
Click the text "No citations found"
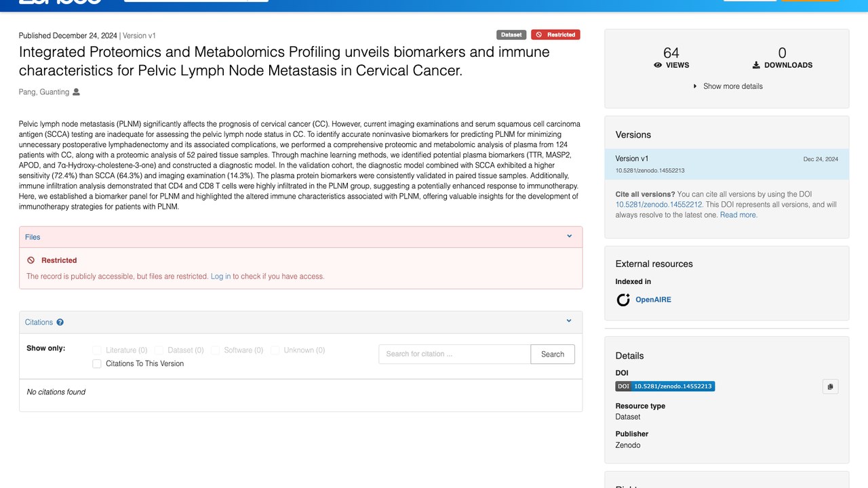pos(56,392)
